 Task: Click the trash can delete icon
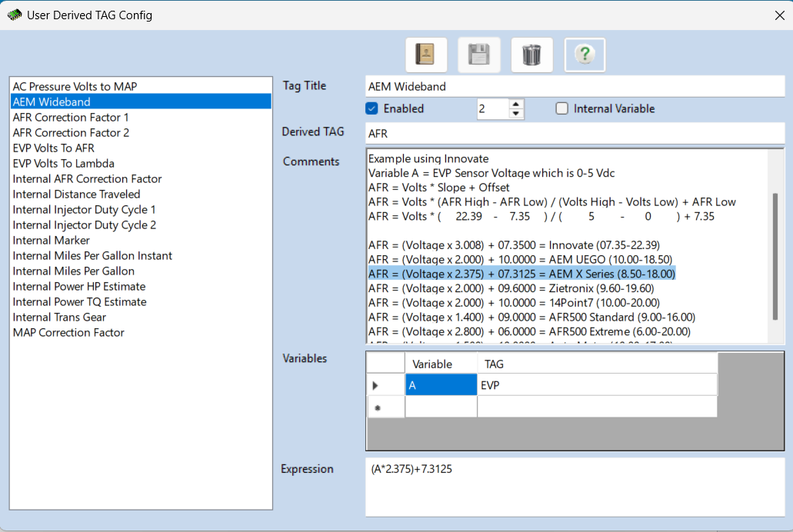coord(531,55)
